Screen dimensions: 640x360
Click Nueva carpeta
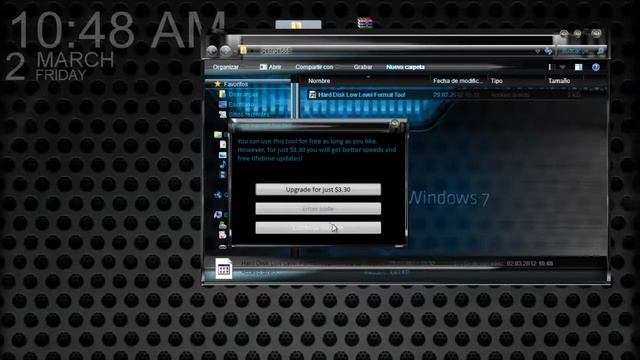click(405, 67)
